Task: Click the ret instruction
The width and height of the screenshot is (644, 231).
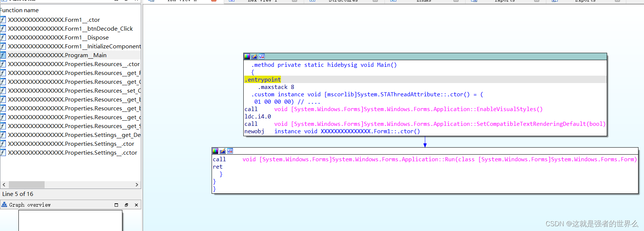Action: point(217,167)
